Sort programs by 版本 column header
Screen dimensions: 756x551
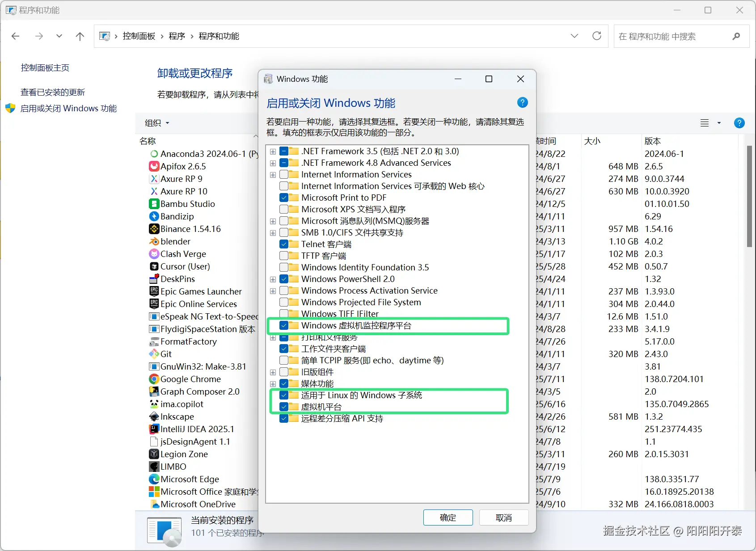coord(653,141)
